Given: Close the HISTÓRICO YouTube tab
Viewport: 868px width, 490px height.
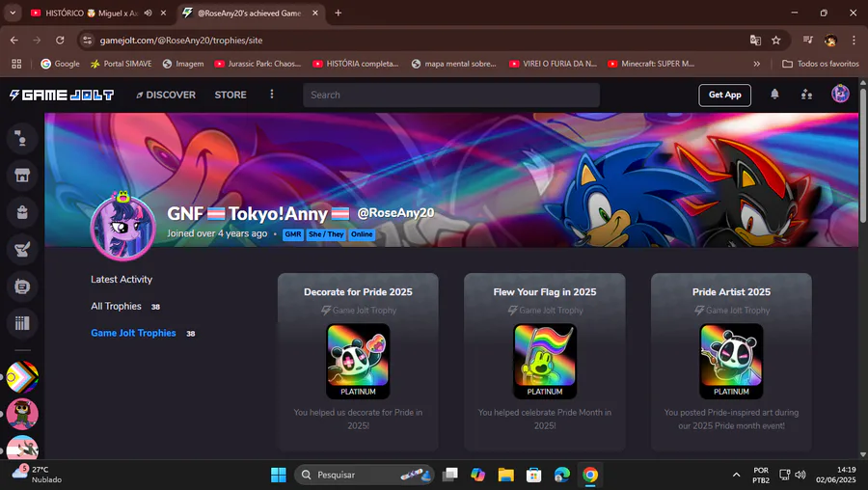Looking at the screenshot, I should (x=163, y=13).
